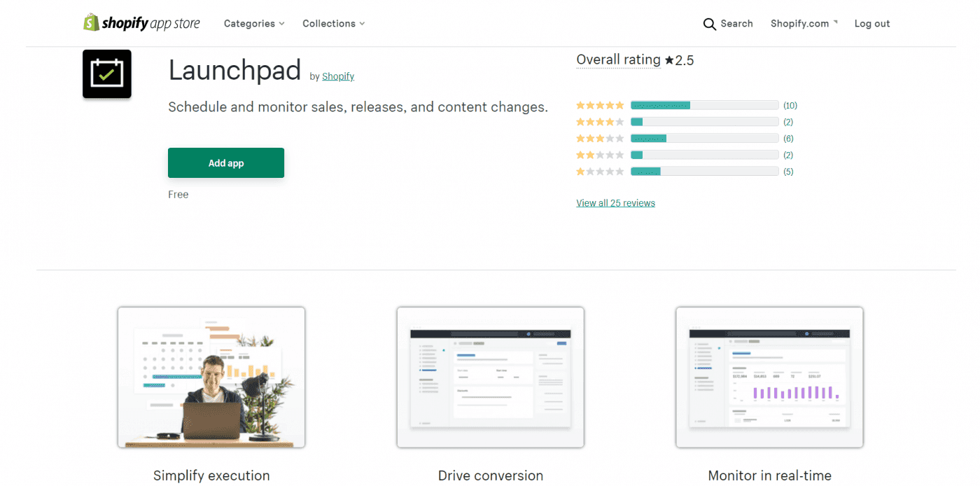Click the Overall rating label
Screen dimensions: 980x486
click(x=618, y=60)
